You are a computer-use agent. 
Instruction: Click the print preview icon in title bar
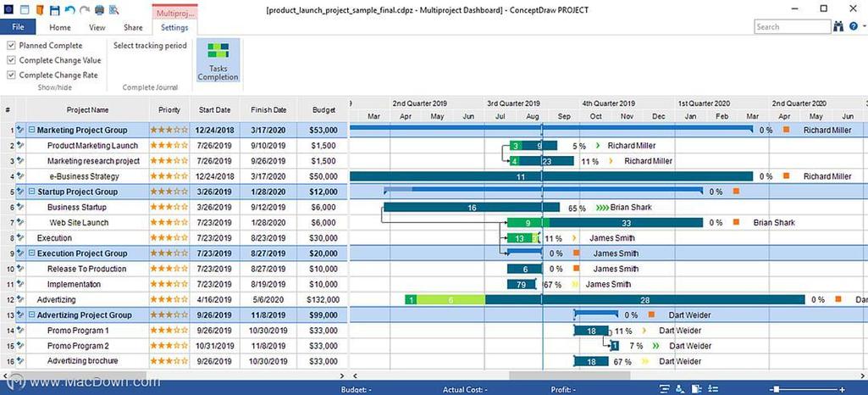[113, 10]
